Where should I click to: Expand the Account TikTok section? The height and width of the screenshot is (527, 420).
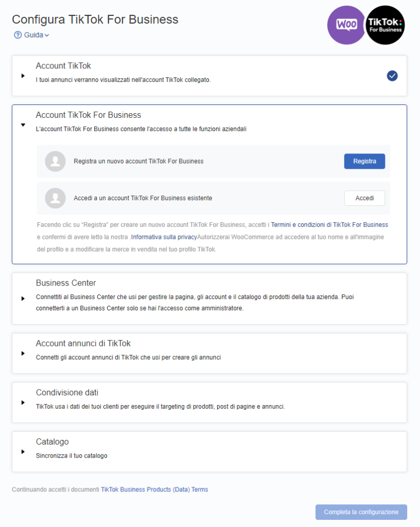[23, 76]
